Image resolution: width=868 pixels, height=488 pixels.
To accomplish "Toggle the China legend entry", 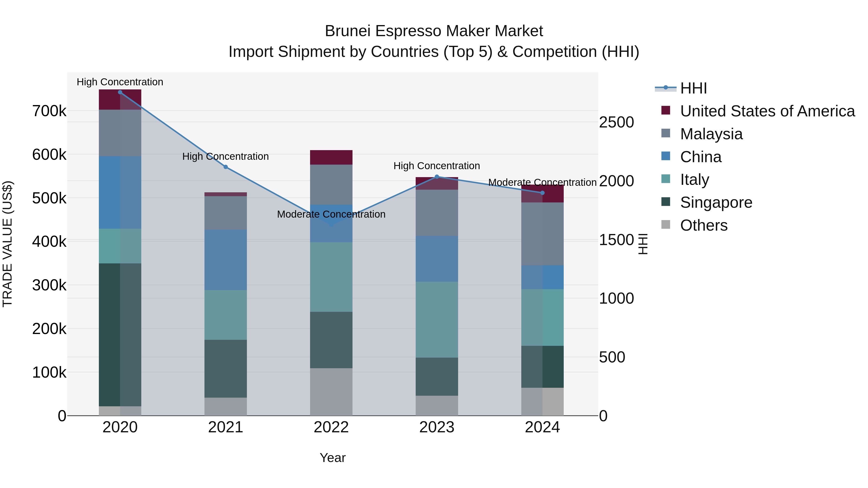I will click(x=692, y=157).
